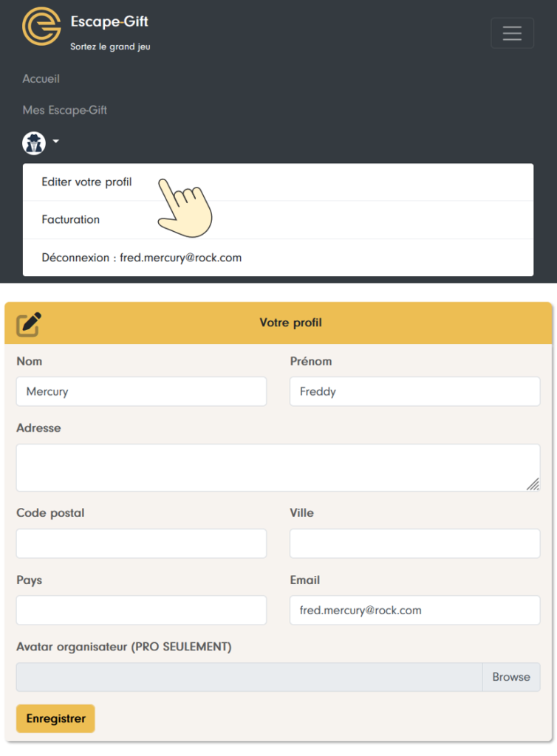Screen dimensions: 557x756
Task: Focus the Nom input field
Action: 141,391
